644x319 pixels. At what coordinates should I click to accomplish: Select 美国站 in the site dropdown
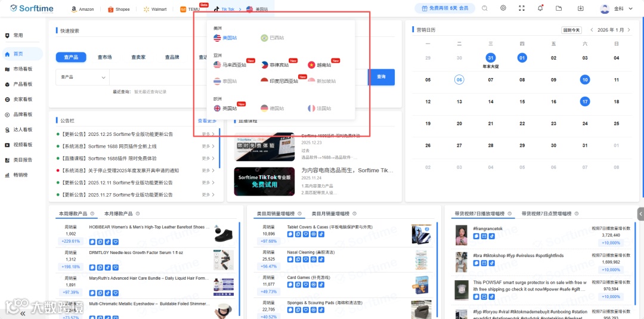click(x=225, y=38)
